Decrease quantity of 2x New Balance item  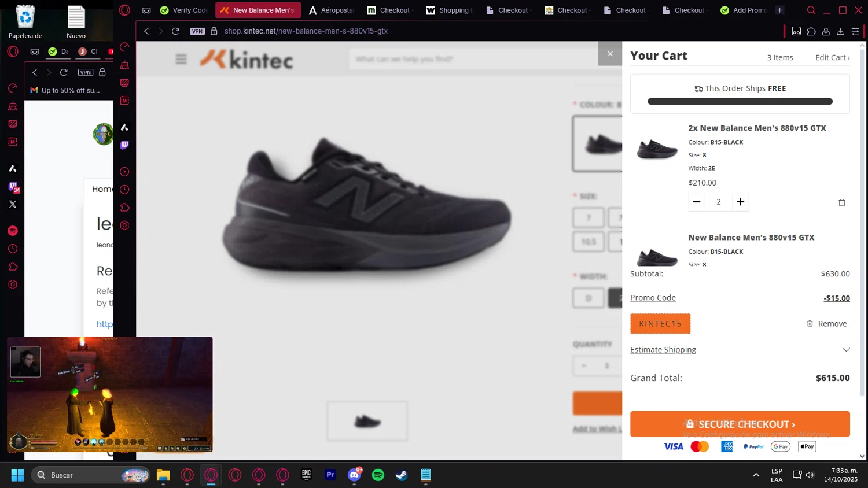pyautogui.click(x=697, y=202)
